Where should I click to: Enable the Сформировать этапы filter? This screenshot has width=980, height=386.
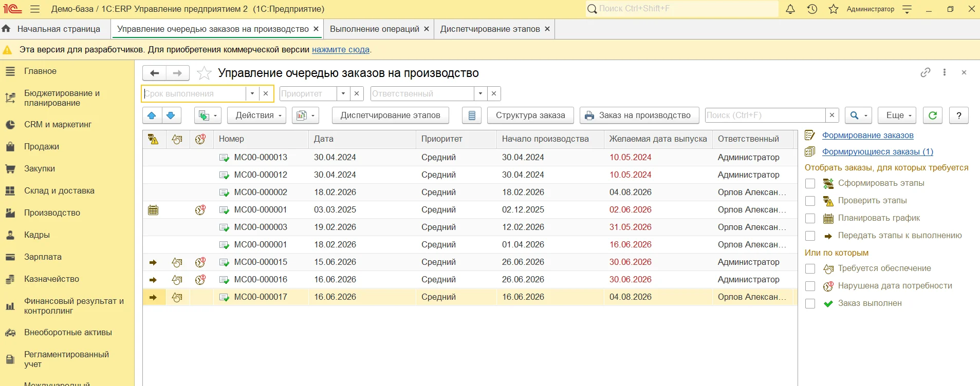click(x=810, y=184)
